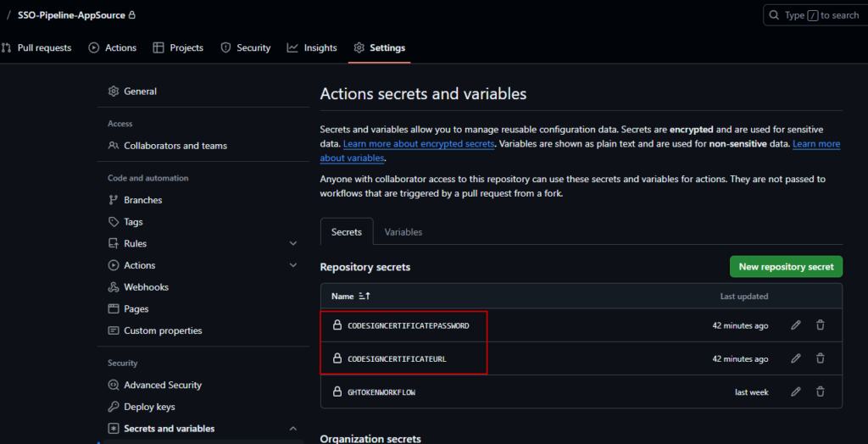Screen dimensions: 868x444
Task: Click the lock icon beside GHTOKENWORKFLOW
Action: pyautogui.click(x=337, y=391)
